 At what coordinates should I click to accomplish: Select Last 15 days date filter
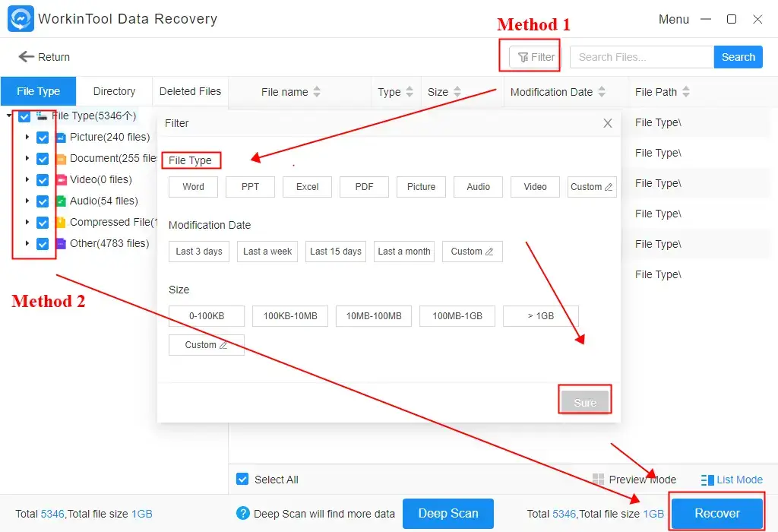335,252
